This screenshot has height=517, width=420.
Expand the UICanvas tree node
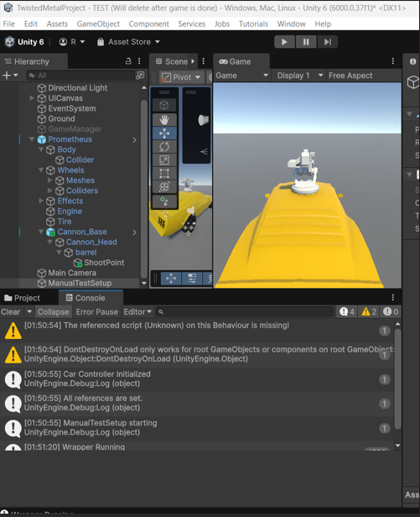tap(32, 98)
